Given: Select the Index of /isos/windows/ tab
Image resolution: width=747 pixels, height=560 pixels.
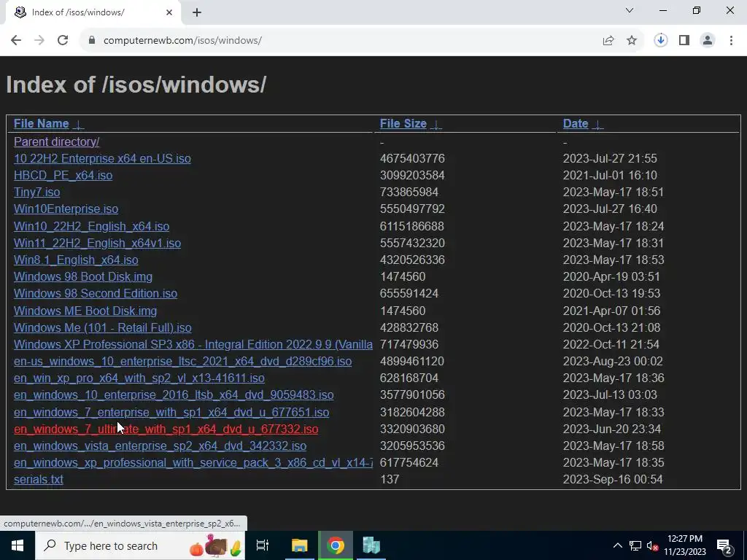Looking at the screenshot, I should tap(93, 13).
